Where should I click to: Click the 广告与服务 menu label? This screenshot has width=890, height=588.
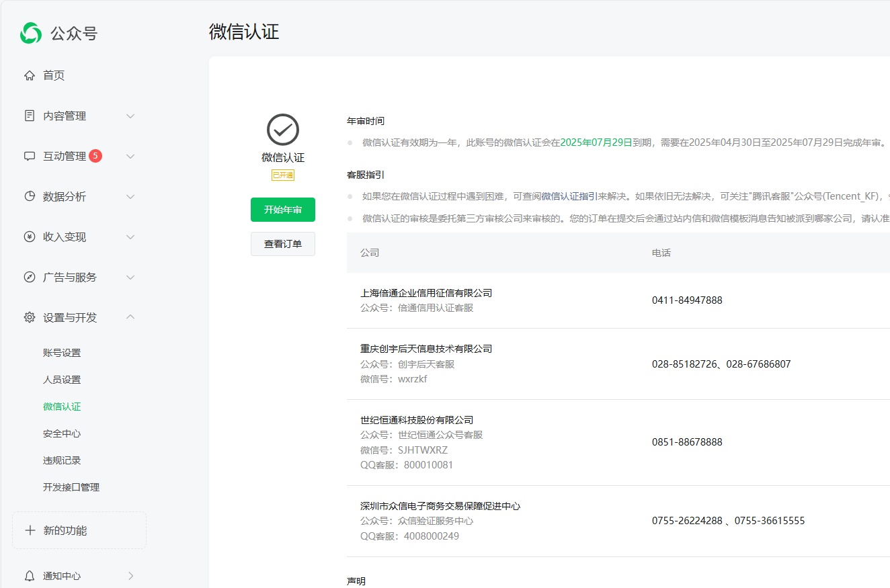(x=70, y=277)
